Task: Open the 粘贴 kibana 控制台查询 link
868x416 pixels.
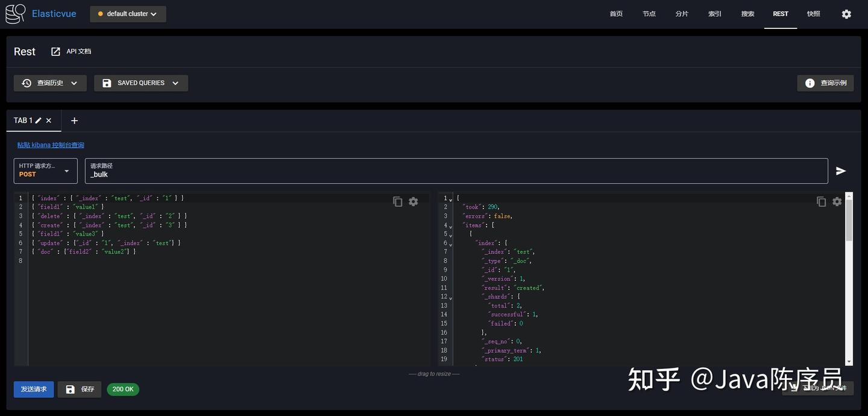Action: [x=51, y=145]
